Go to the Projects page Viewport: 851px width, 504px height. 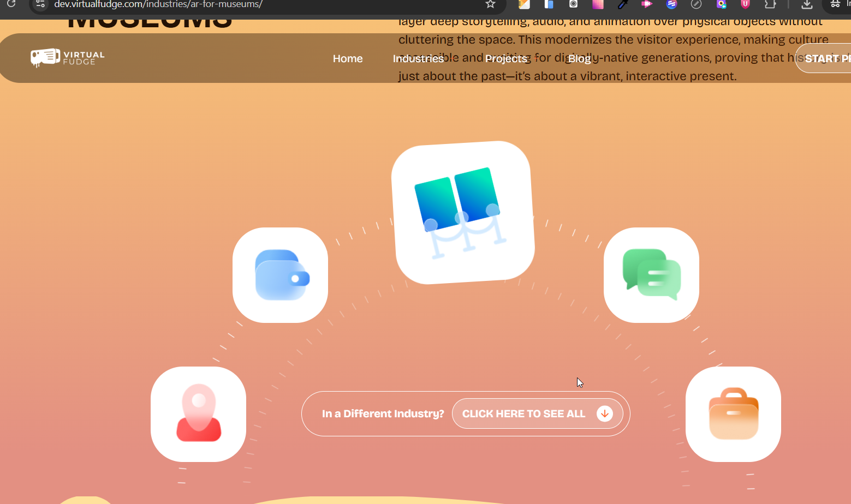[x=506, y=58]
